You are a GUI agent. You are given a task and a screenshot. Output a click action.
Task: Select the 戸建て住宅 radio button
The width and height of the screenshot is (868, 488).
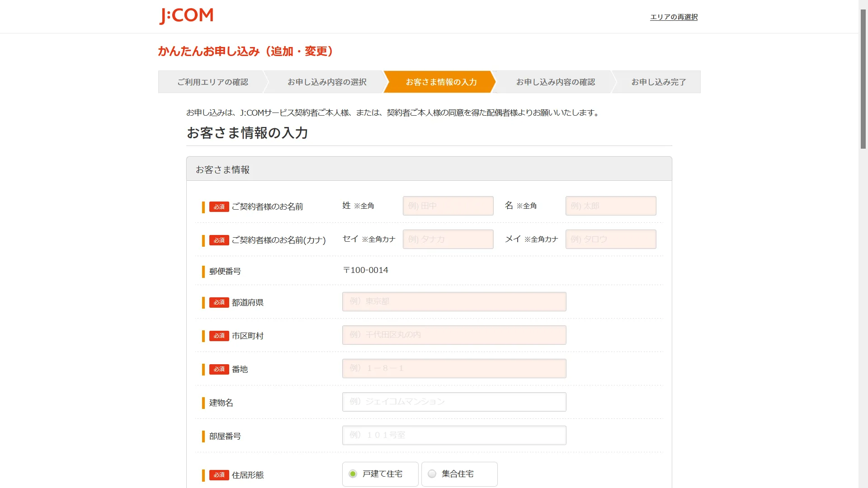click(x=353, y=474)
